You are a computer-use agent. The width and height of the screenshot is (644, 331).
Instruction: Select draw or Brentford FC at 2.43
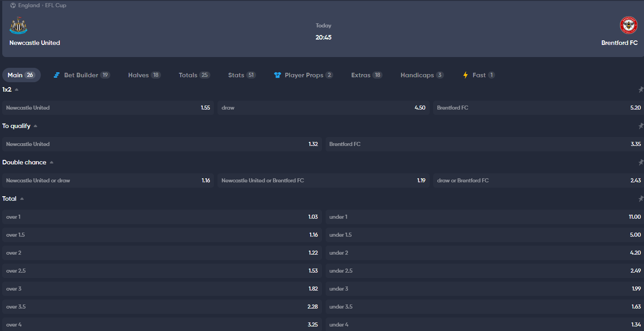(x=539, y=181)
